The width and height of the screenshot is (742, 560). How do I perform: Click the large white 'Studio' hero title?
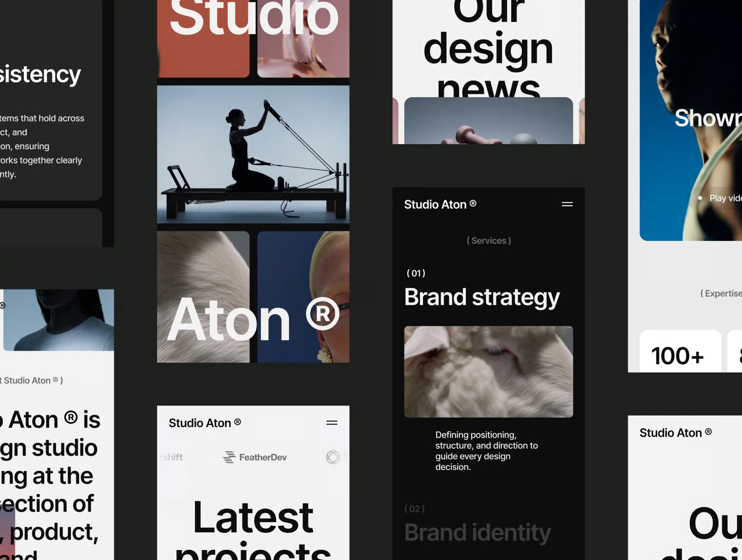pyautogui.click(x=253, y=18)
